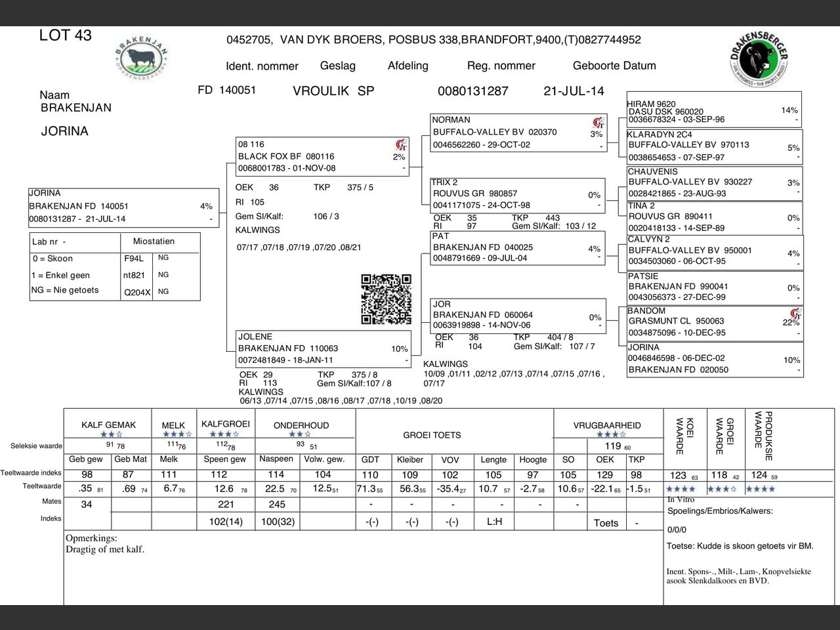Click the GT icon in NORMAN box
The width and height of the screenshot is (840, 630).
tap(598, 123)
